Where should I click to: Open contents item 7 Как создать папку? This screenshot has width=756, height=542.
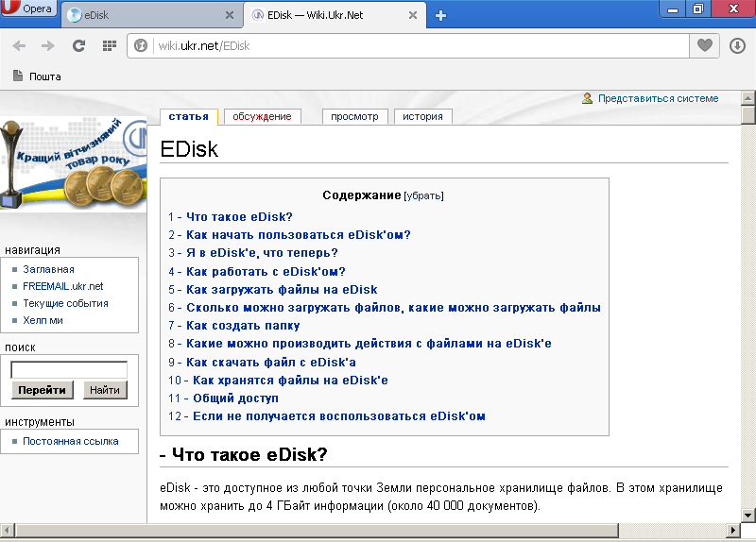(x=233, y=326)
